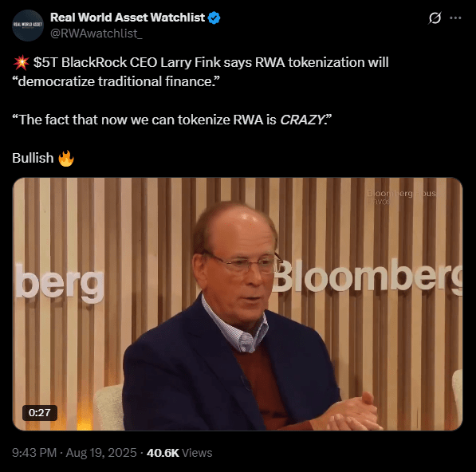The image size is (476, 472).
Task: Click the blue verified badge
Action: pos(214,18)
